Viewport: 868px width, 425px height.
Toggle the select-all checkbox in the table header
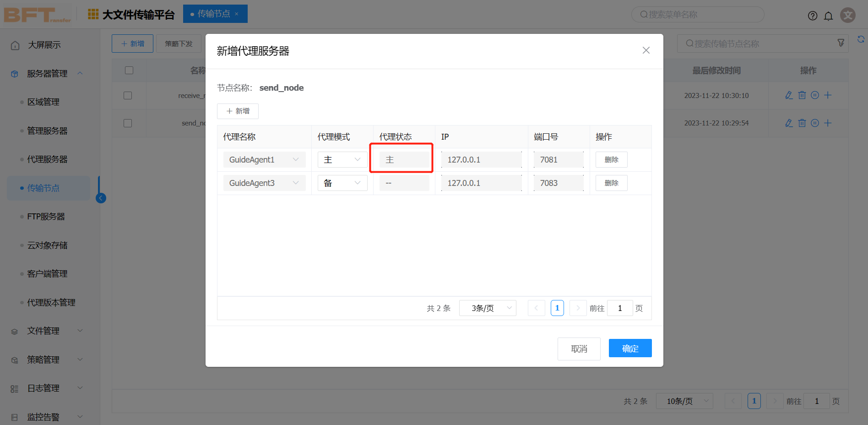[129, 70]
